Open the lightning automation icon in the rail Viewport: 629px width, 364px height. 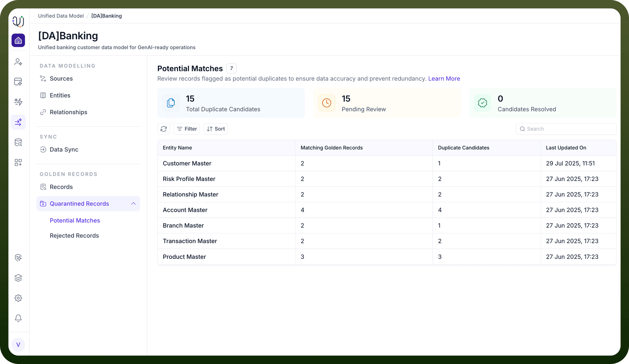[18, 102]
